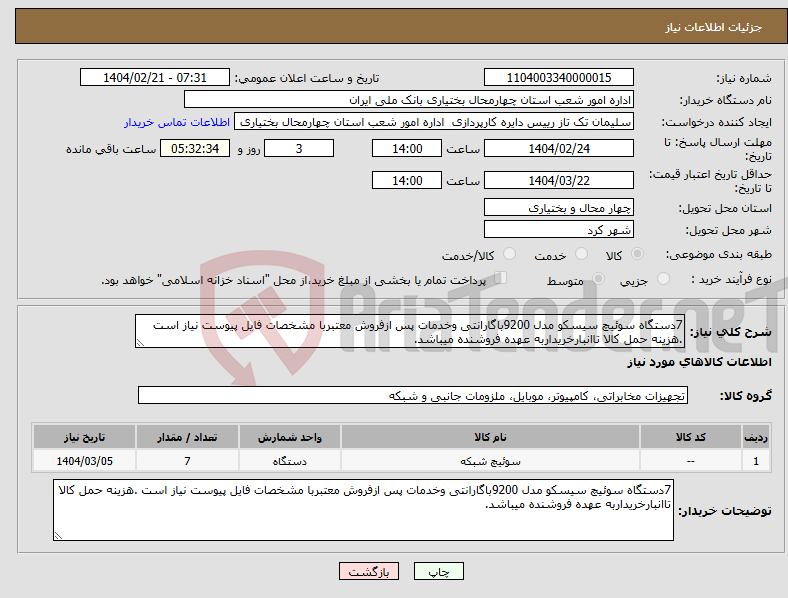Screen dimensions: 788x598
Task: Open the اطلاعات تماس خریدار link
Action: pyautogui.click(x=177, y=122)
